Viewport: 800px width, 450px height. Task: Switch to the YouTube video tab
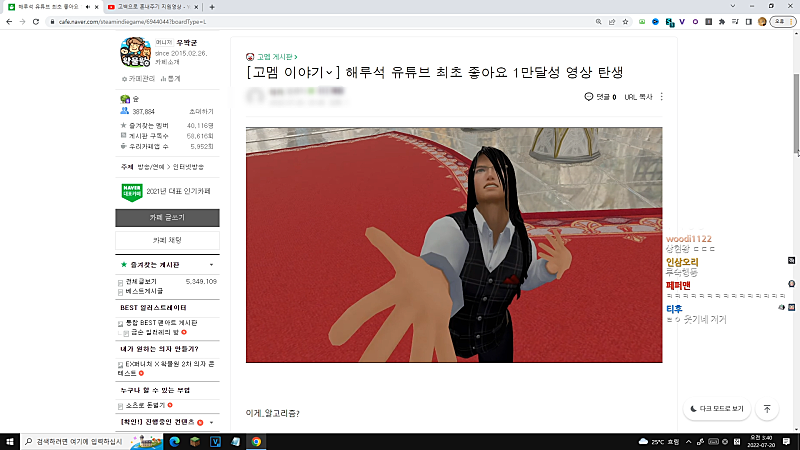click(x=153, y=7)
